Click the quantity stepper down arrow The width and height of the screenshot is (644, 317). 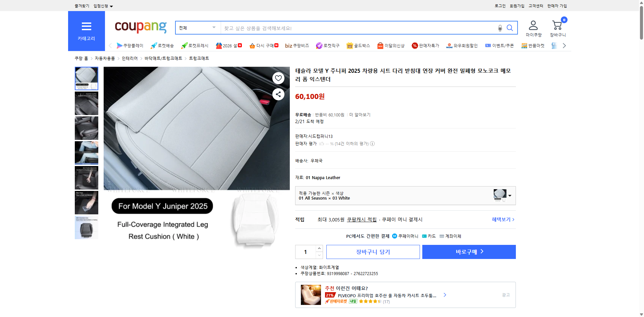[319, 256]
